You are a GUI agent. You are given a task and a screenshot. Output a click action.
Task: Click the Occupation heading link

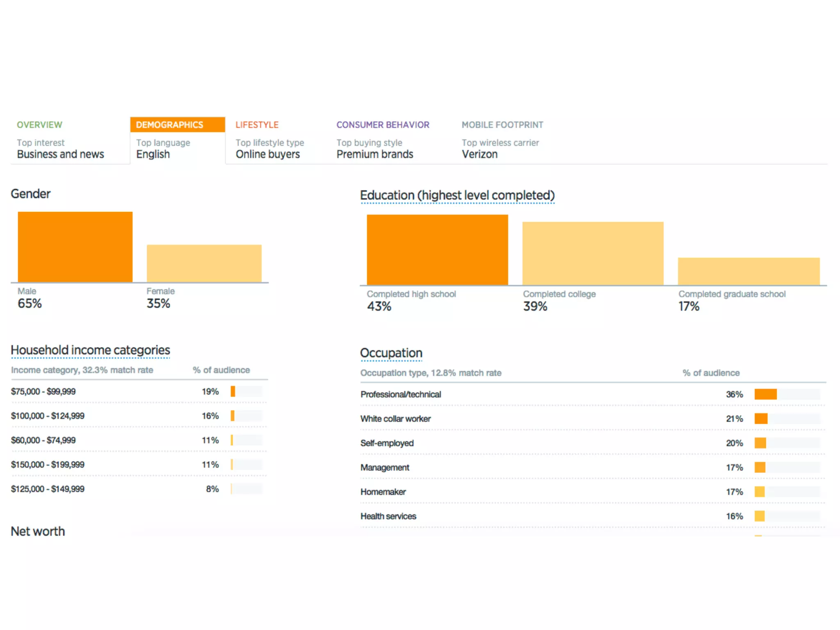pos(391,353)
